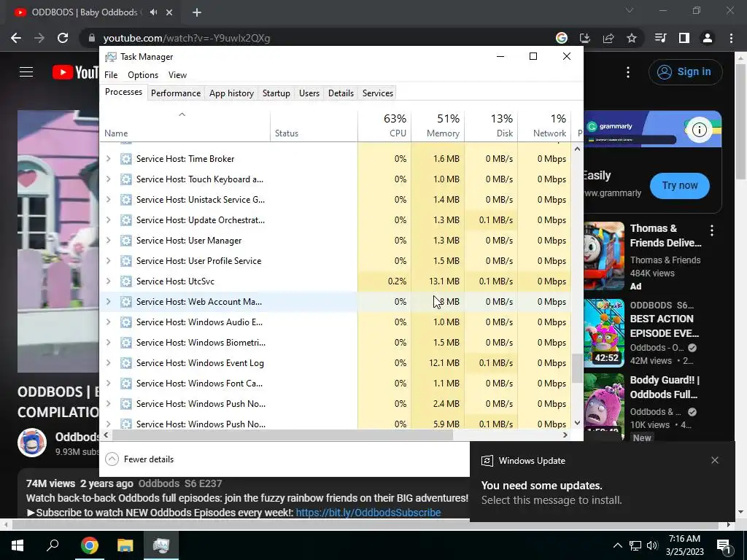Image resolution: width=747 pixels, height=560 pixels.
Task: Click Google account G icon in address bar
Action: pos(562,38)
